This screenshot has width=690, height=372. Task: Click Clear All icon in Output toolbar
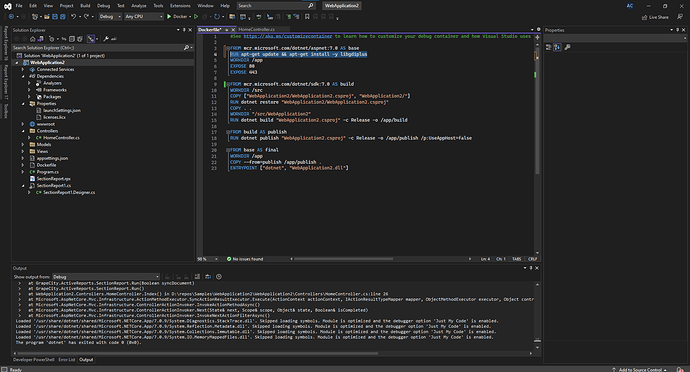pyautogui.click(x=197, y=276)
